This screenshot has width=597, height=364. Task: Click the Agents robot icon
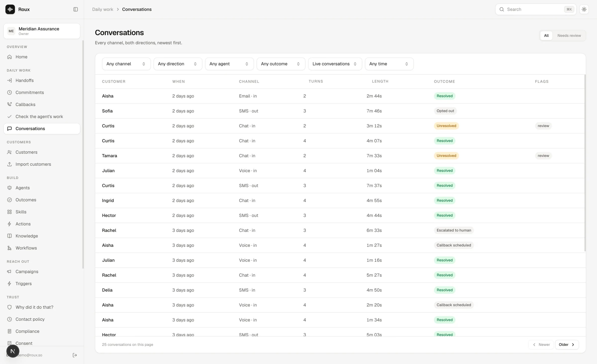pos(9,188)
